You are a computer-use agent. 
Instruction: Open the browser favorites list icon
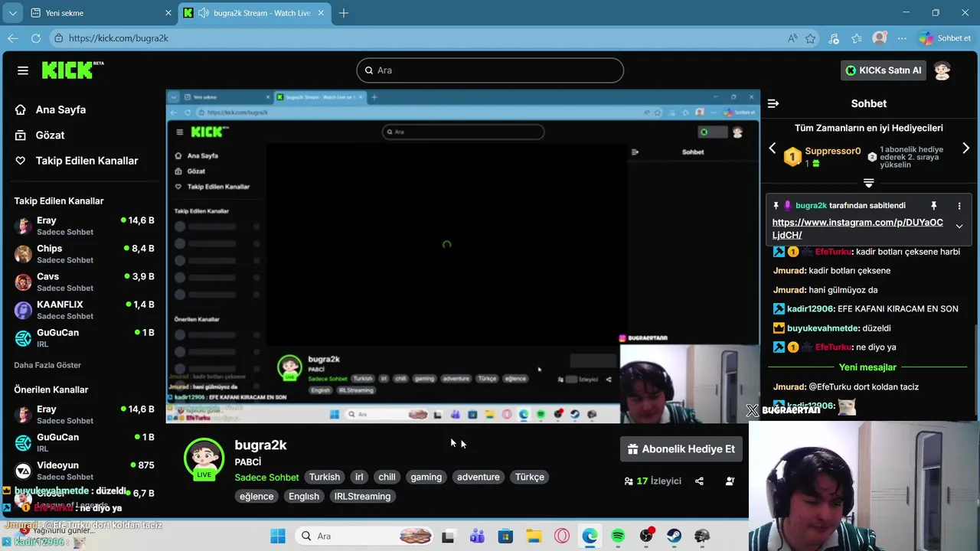coord(857,38)
